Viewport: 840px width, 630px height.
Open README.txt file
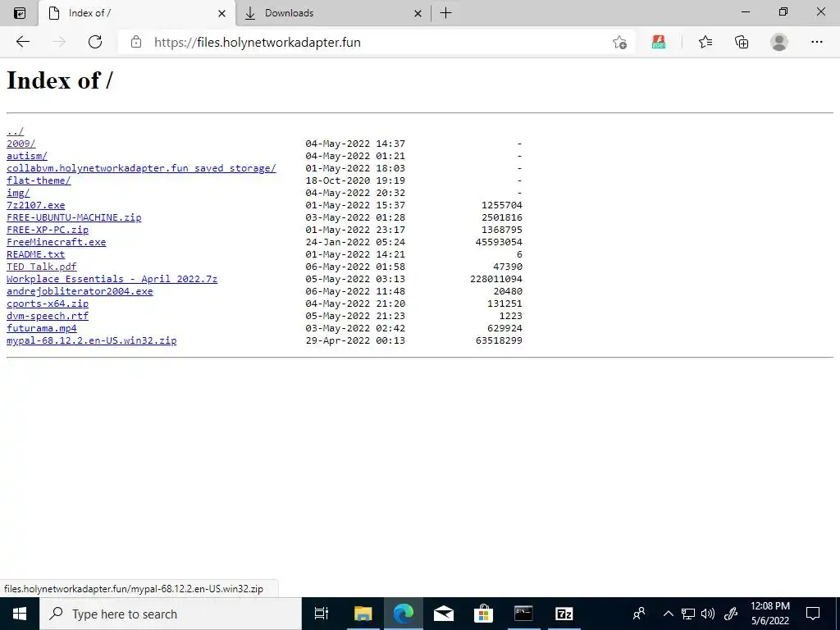tap(36, 254)
